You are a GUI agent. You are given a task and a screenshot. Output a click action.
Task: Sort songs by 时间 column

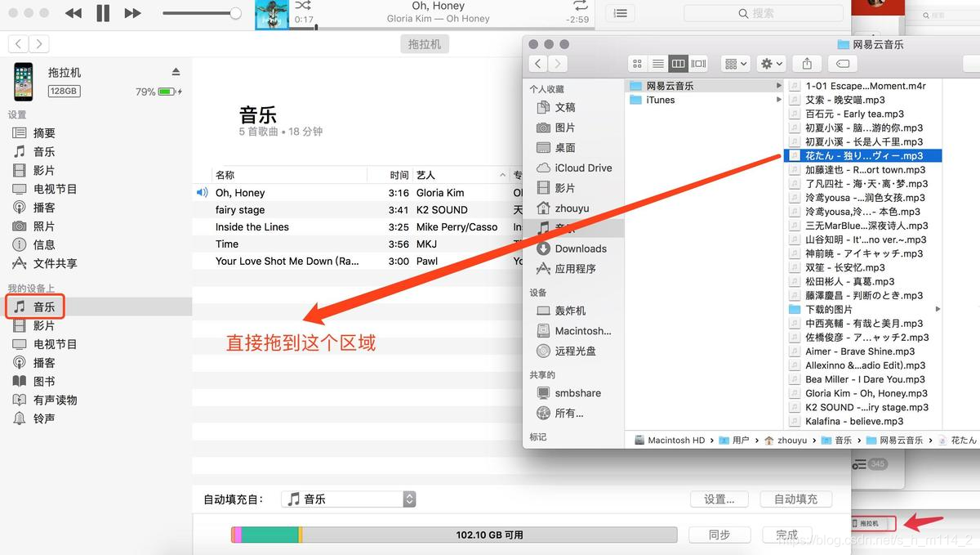coord(399,175)
